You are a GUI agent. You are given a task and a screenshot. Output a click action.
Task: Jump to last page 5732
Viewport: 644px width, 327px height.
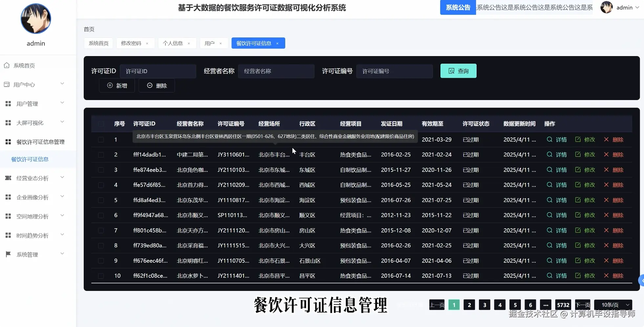[563, 305]
